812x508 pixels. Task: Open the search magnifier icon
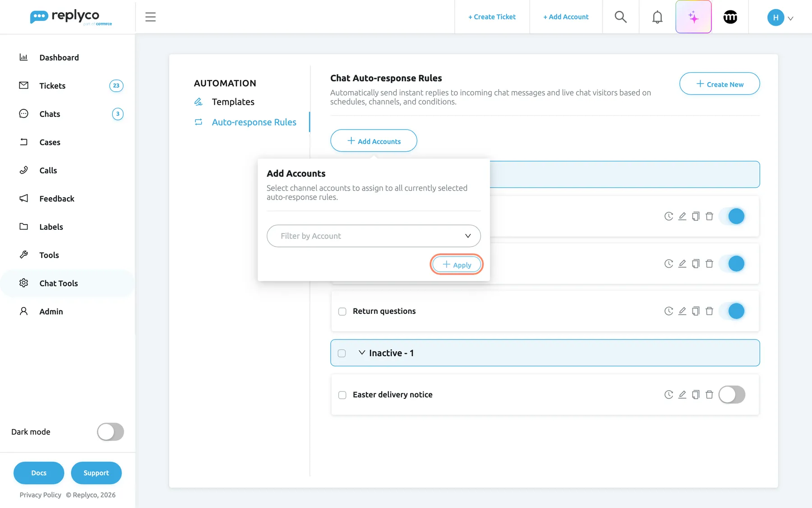tap(621, 17)
